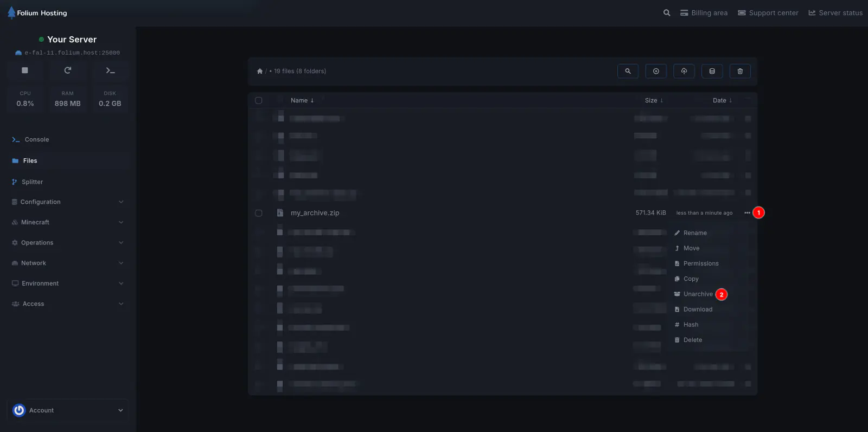868x432 pixels.
Task: Click the plus-circle create new icon
Action: pos(656,71)
